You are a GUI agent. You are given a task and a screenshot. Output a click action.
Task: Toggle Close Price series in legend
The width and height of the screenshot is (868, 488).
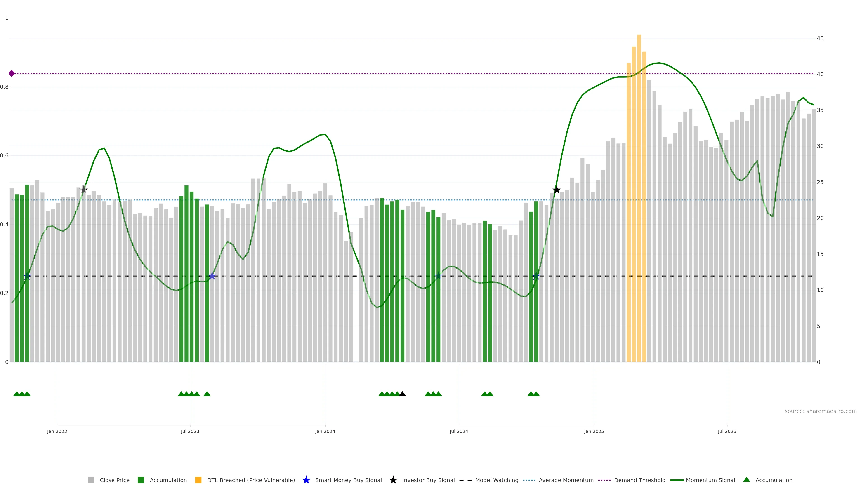(114, 480)
